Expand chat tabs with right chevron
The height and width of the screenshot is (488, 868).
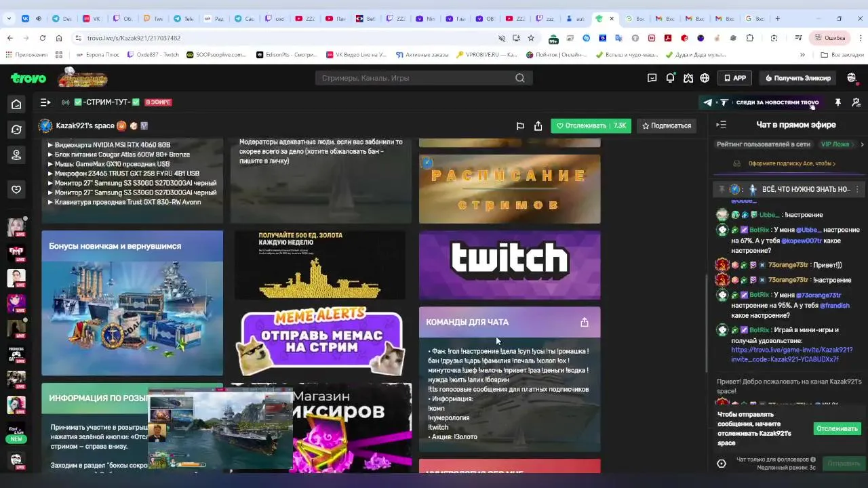(862, 144)
